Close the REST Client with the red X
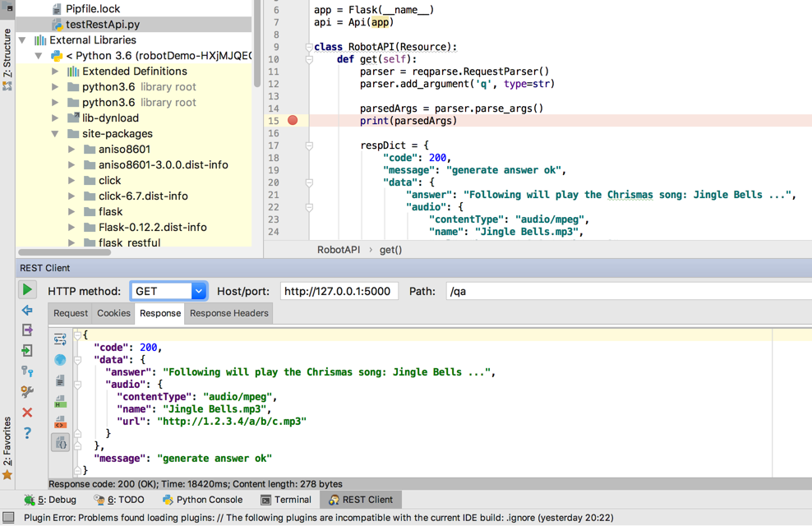812x526 pixels. pos(27,413)
